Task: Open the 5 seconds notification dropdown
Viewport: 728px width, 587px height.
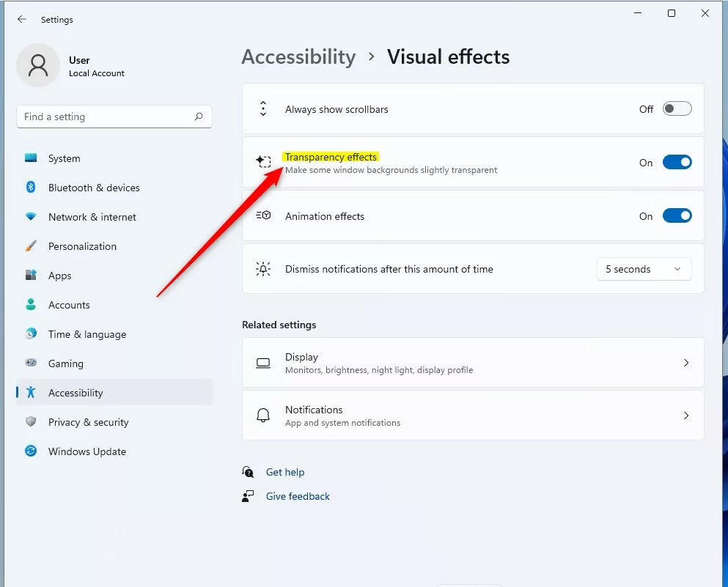Action: click(644, 269)
